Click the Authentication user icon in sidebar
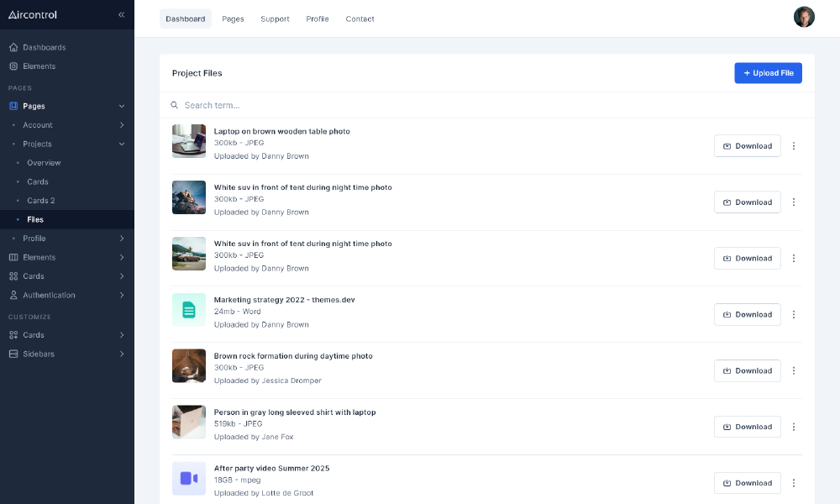840x504 pixels. [x=13, y=296]
